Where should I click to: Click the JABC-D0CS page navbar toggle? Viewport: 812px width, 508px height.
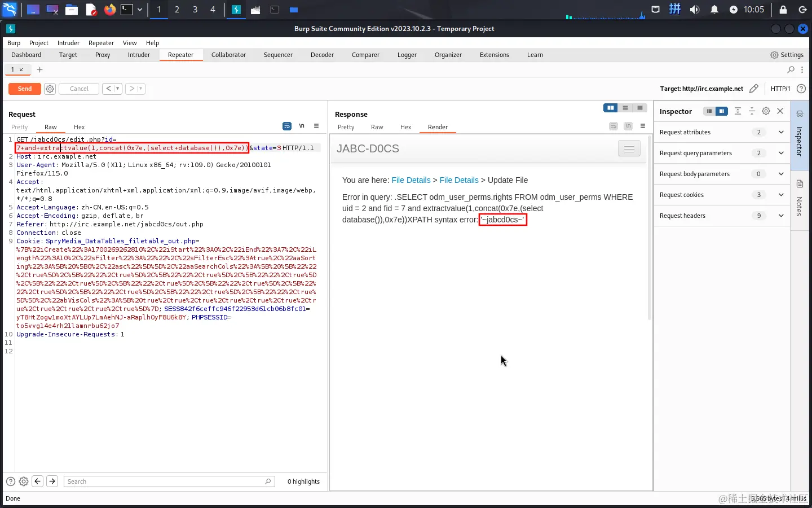(x=629, y=148)
